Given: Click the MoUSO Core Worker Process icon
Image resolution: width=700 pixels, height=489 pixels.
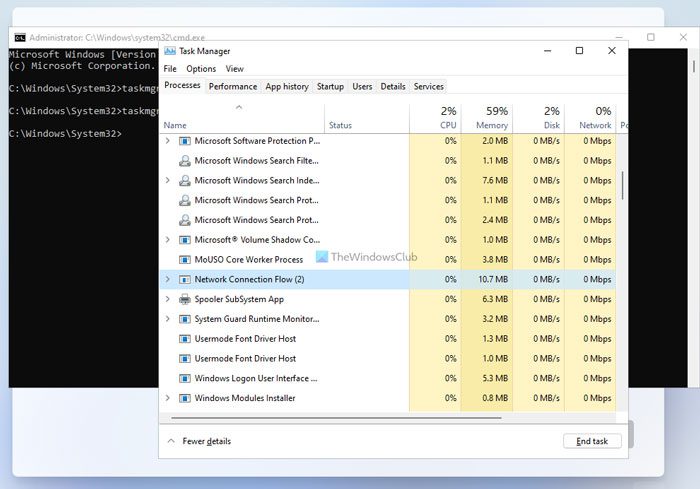Looking at the screenshot, I should 184,259.
